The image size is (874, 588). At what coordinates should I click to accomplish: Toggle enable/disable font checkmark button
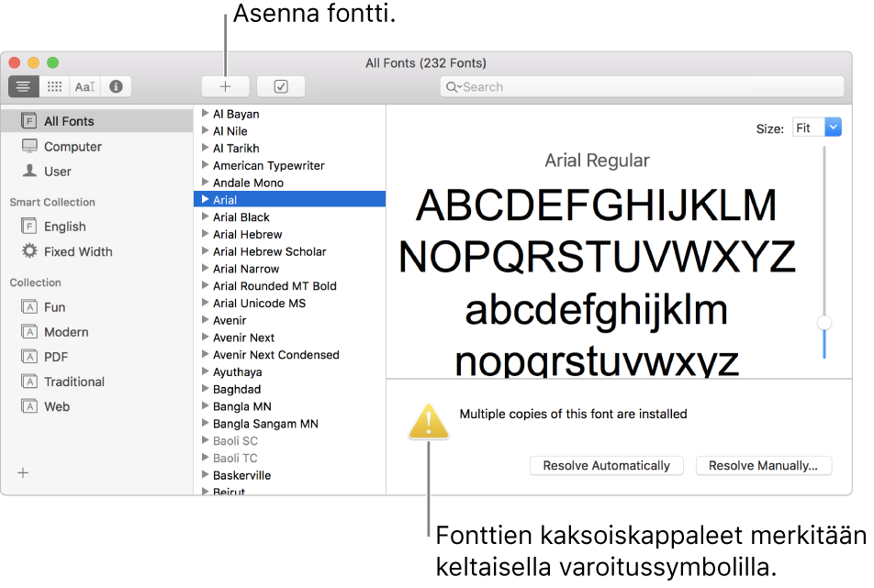pyautogui.click(x=281, y=87)
